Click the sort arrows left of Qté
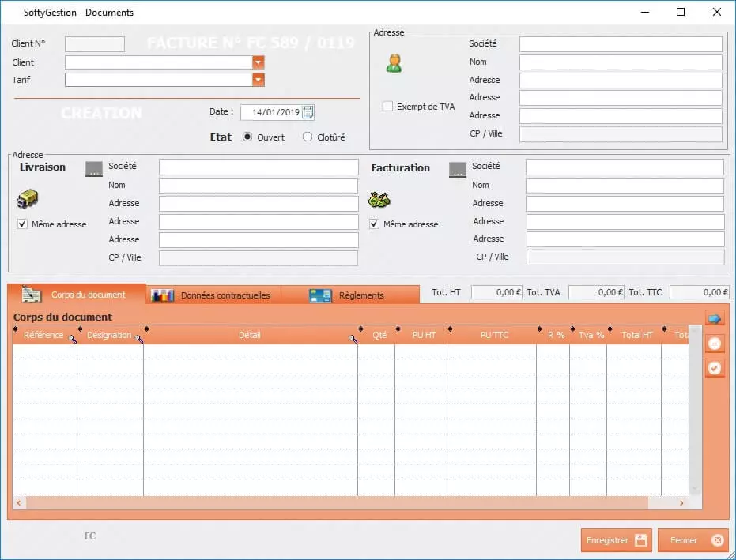This screenshot has width=736, height=560. 360,329
